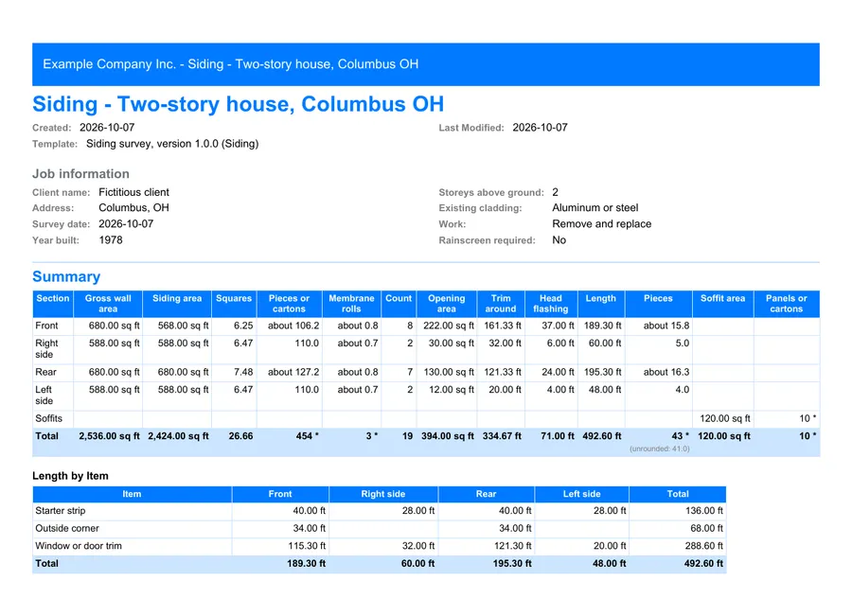Click the 'Length by Item' heading
The width and height of the screenshot is (852, 616).
pos(70,476)
